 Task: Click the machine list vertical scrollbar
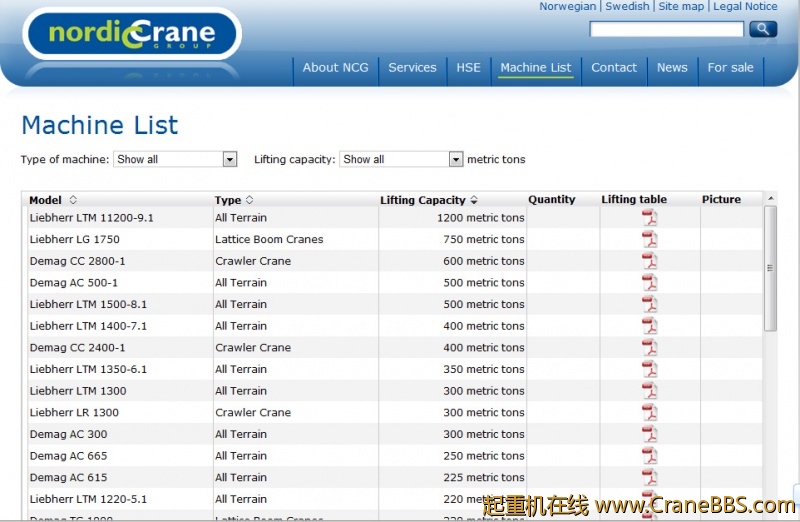coord(770,268)
